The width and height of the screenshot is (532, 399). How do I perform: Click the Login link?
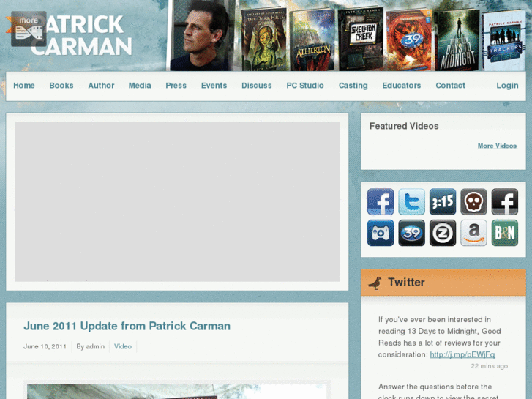point(507,86)
